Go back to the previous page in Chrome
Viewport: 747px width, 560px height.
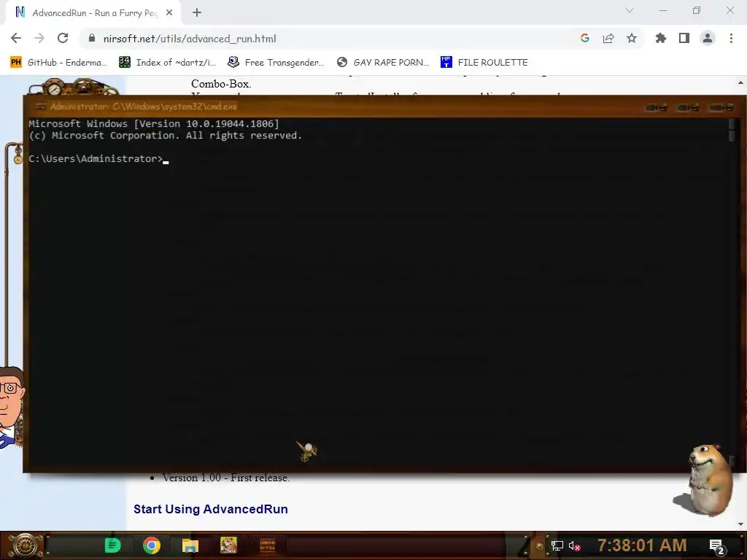pyautogui.click(x=16, y=38)
